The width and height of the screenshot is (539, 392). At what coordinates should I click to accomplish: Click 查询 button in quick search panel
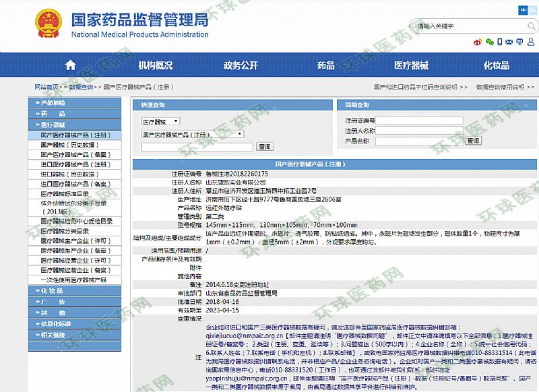264,146
